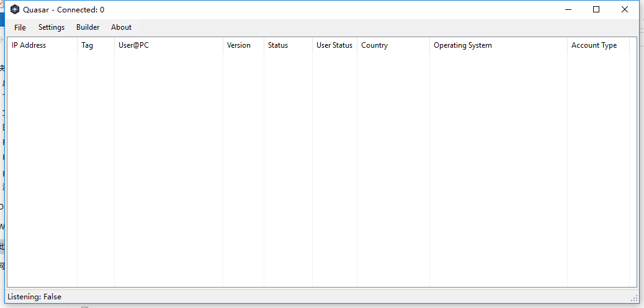
Task: Open the Builder menu
Action: (x=88, y=27)
